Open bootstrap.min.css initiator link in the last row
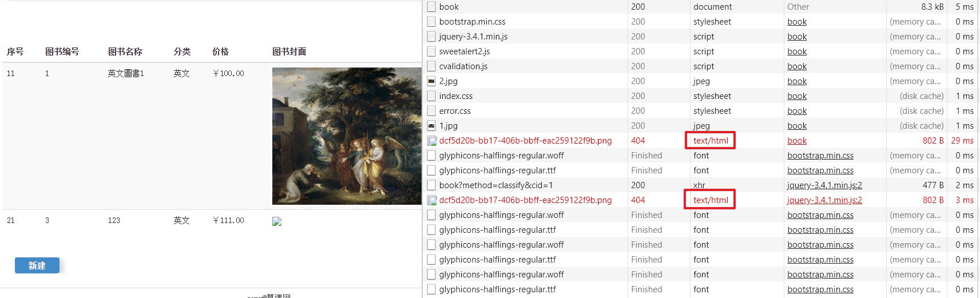The height and width of the screenshot is (298, 980). [x=820, y=289]
